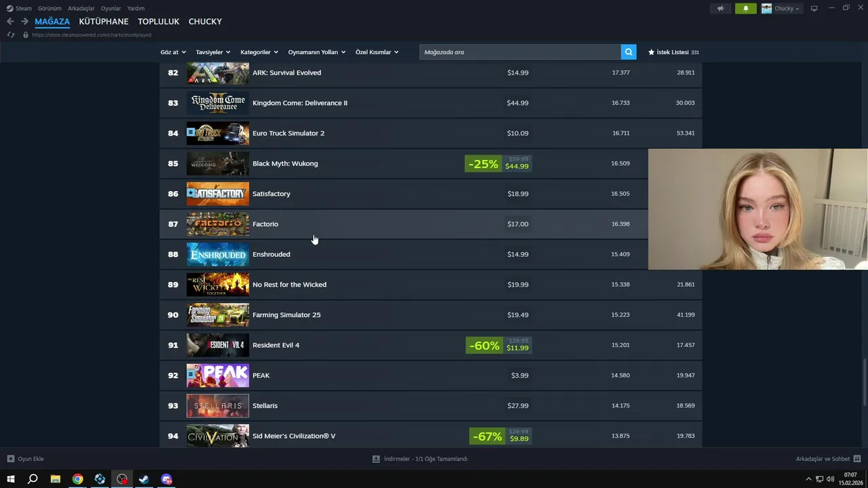Open the Steam menu
Viewport: 868px width, 488px height.
[19, 9]
